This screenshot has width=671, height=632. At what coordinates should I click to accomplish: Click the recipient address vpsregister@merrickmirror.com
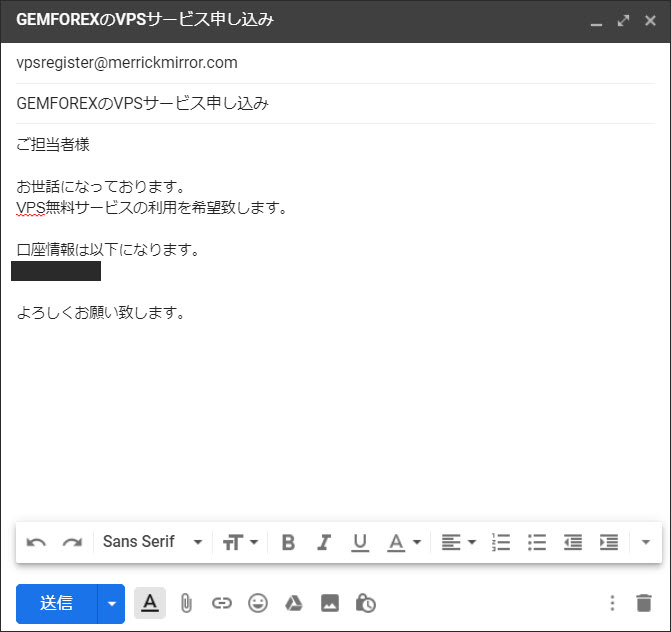[x=127, y=63]
